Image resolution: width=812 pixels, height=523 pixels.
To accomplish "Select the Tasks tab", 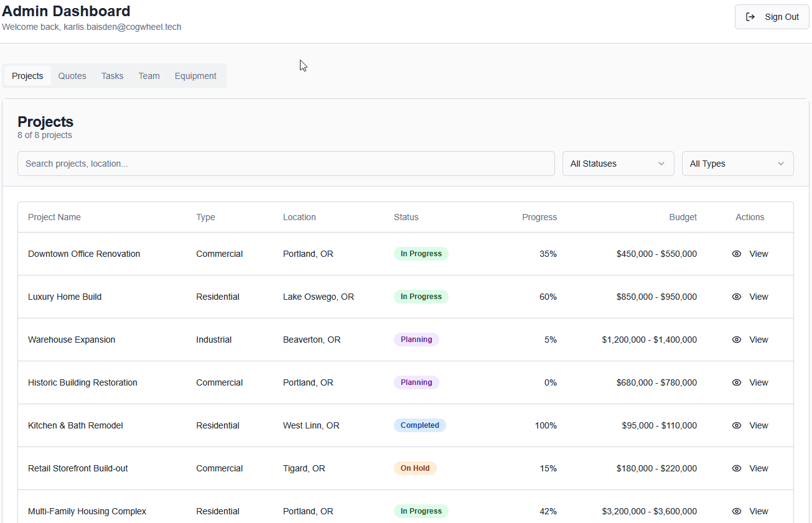I will [x=112, y=76].
